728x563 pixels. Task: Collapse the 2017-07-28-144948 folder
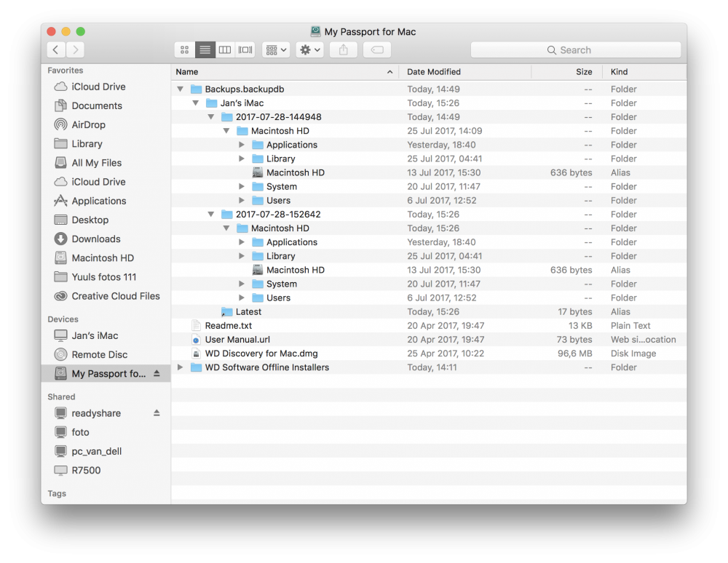211,117
